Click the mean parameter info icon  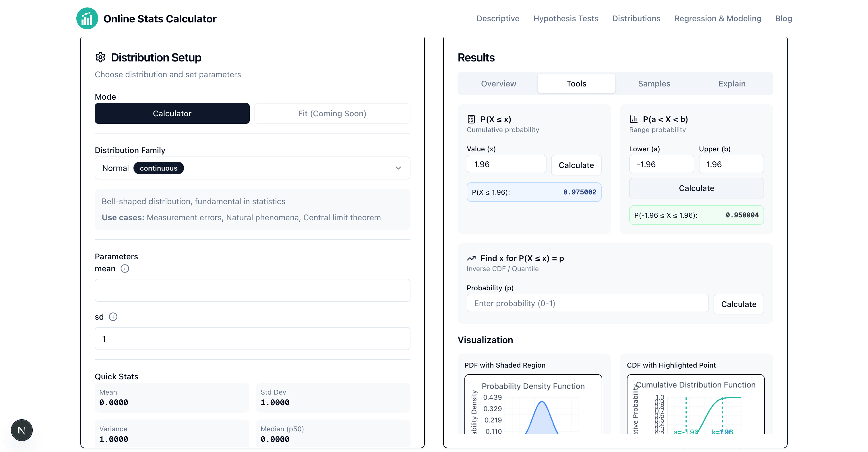[125, 268]
